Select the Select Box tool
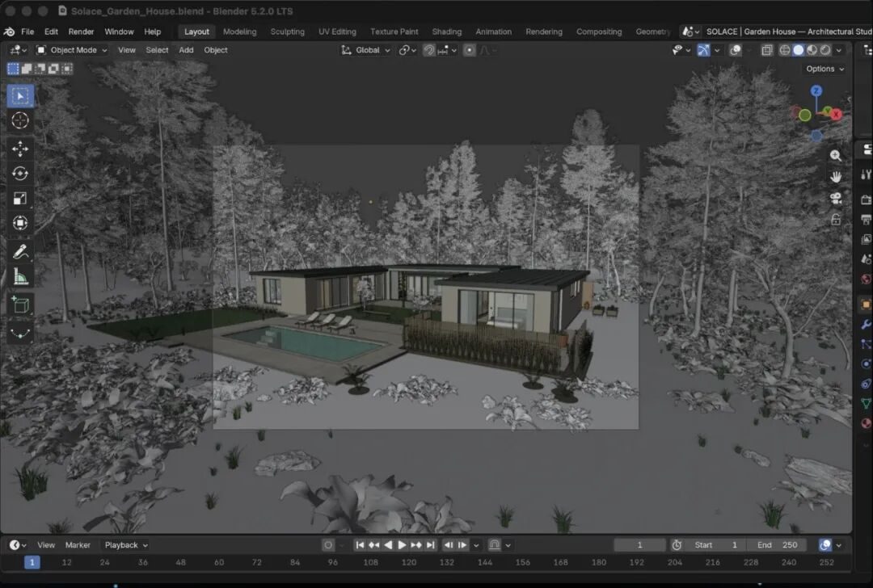Image resolution: width=873 pixels, height=588 pixels. coord(20,96)
